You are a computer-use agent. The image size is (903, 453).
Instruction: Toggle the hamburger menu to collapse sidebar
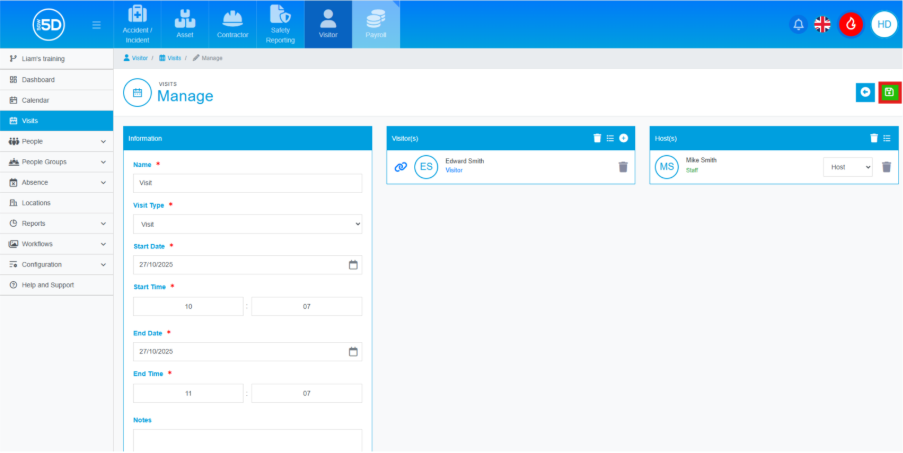click(x=95, y=25)
